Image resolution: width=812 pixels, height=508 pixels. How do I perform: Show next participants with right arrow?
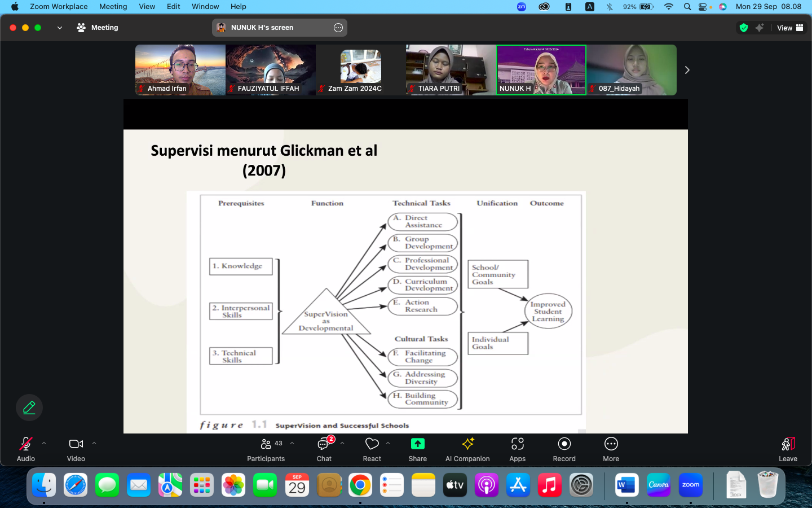point(687,70)
